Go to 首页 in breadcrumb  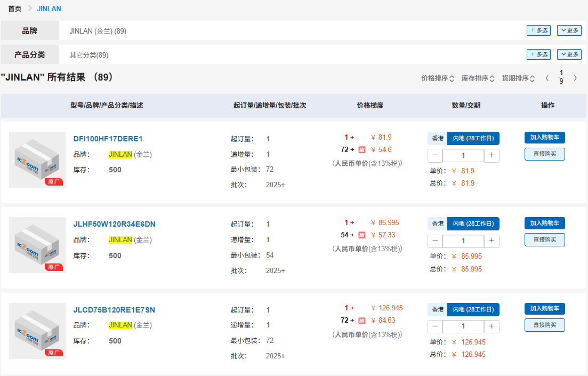pyautogui.click(x=14, y=9)
